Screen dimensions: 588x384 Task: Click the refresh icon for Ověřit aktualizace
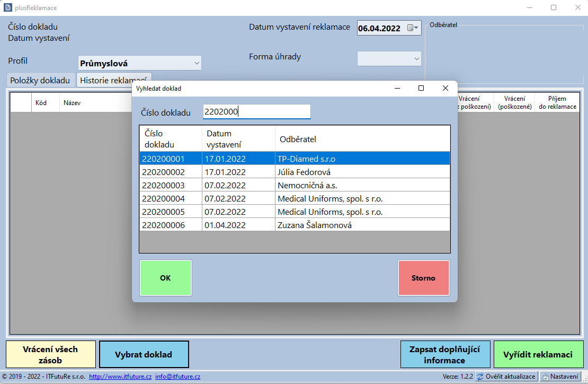(480, 377)
